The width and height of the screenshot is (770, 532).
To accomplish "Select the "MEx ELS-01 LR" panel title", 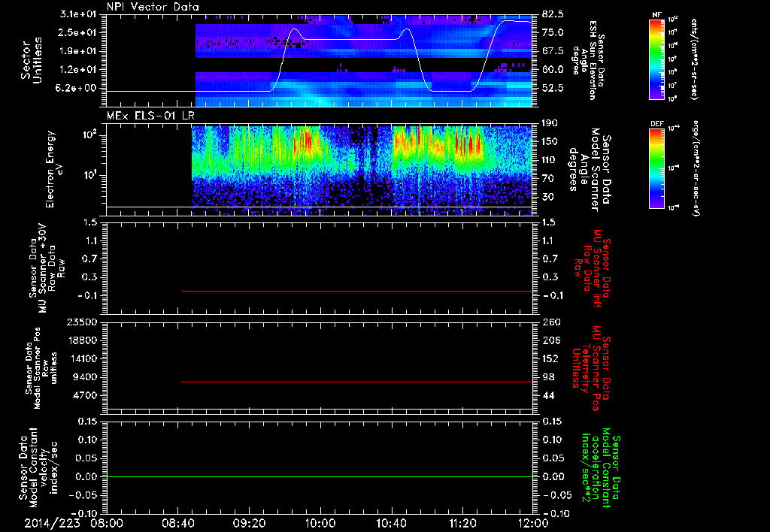I will [x=150, y=116].
